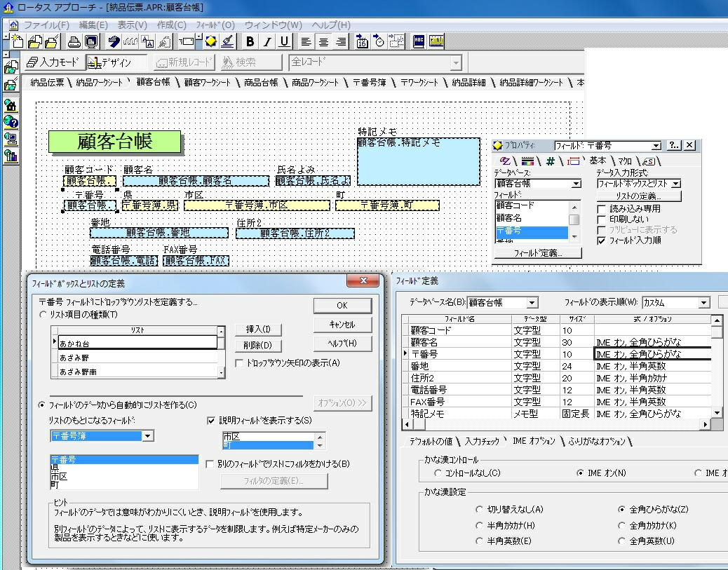Click the Print preview monitor icon
728x570 pixels.
pos(91,42)
